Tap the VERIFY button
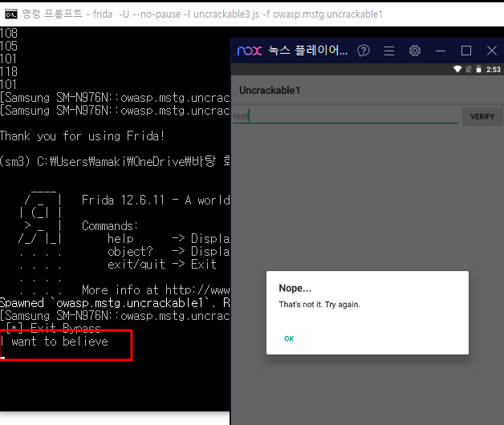The width and height of the screenshot is (504, 425). pyautogui.click(x=482, y=116)
